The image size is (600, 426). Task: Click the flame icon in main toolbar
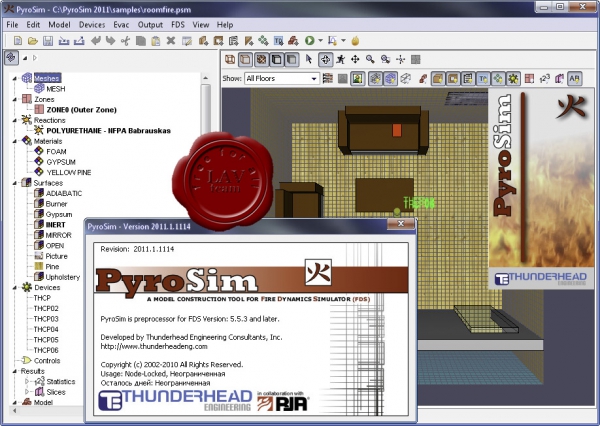click(x=355, y=41)
